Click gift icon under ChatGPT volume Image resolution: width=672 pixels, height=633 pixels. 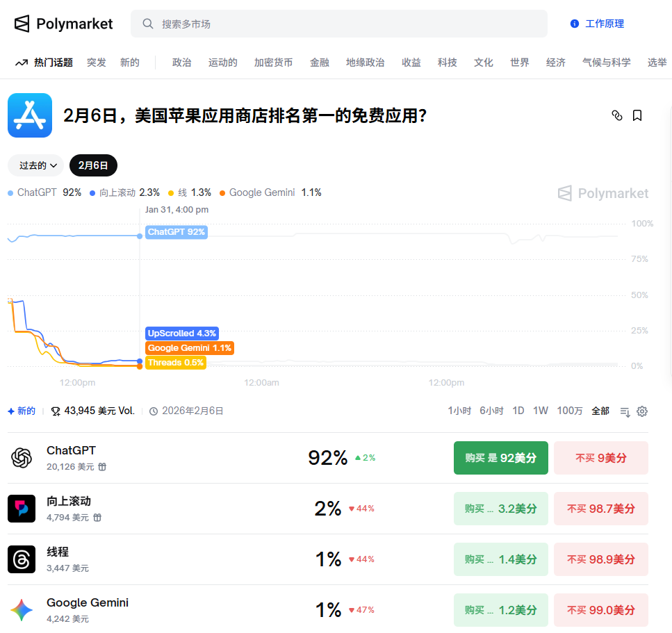(x=102, y=467)
